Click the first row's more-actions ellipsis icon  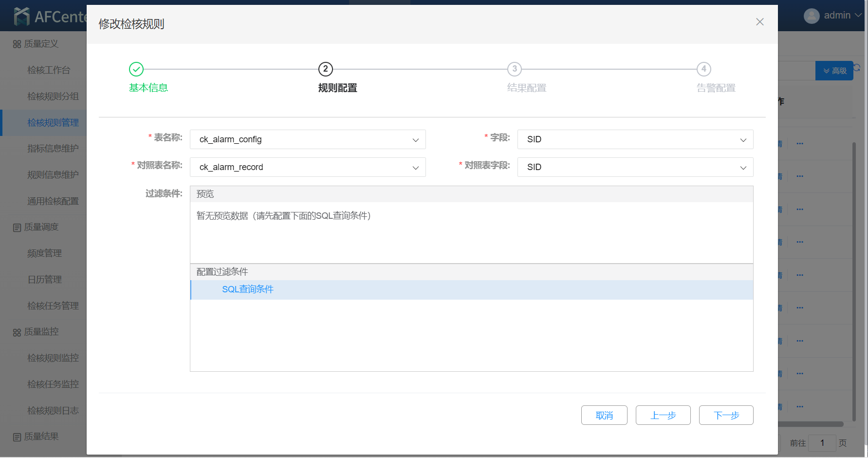point(800,144)
